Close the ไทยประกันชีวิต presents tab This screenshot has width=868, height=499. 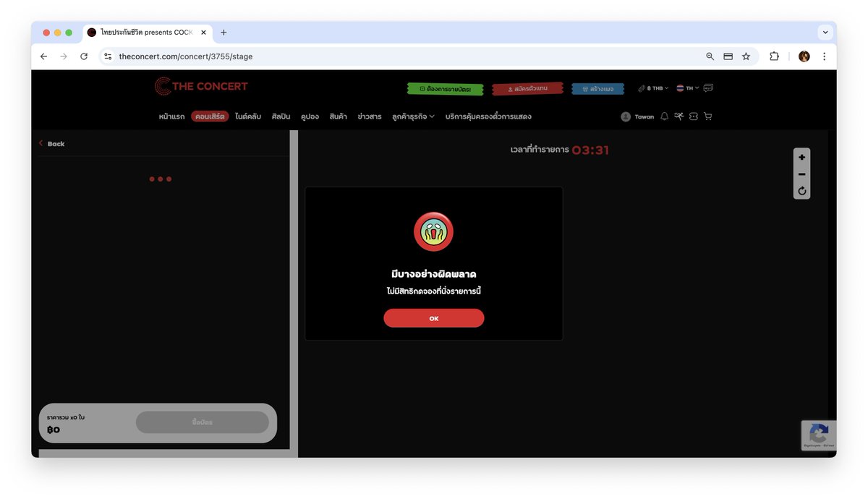pyautogui.click(x=203, y=33)
